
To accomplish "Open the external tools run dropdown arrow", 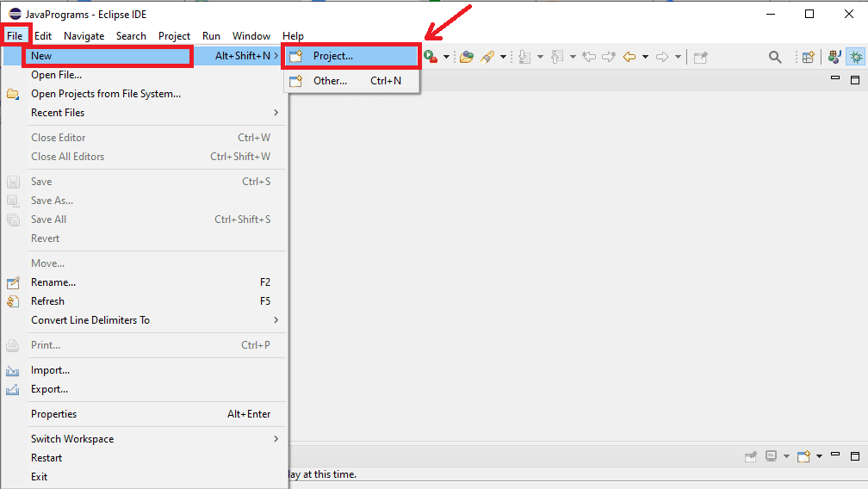I will 446,57.
